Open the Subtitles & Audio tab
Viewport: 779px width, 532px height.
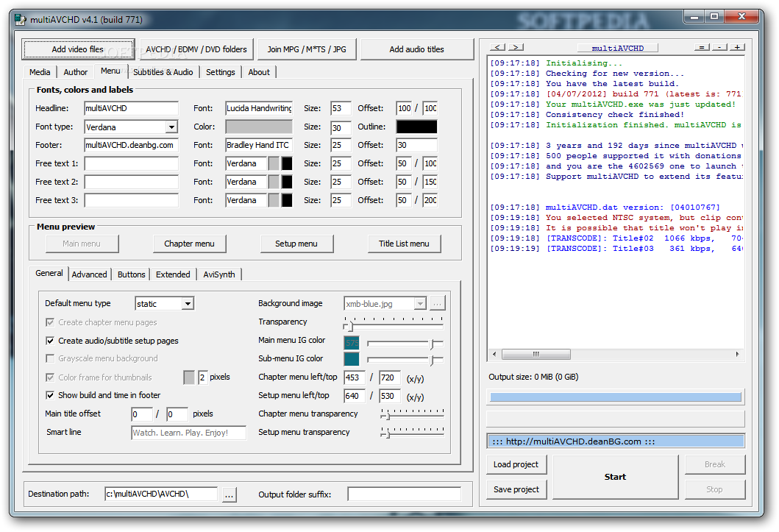(163, 72)
